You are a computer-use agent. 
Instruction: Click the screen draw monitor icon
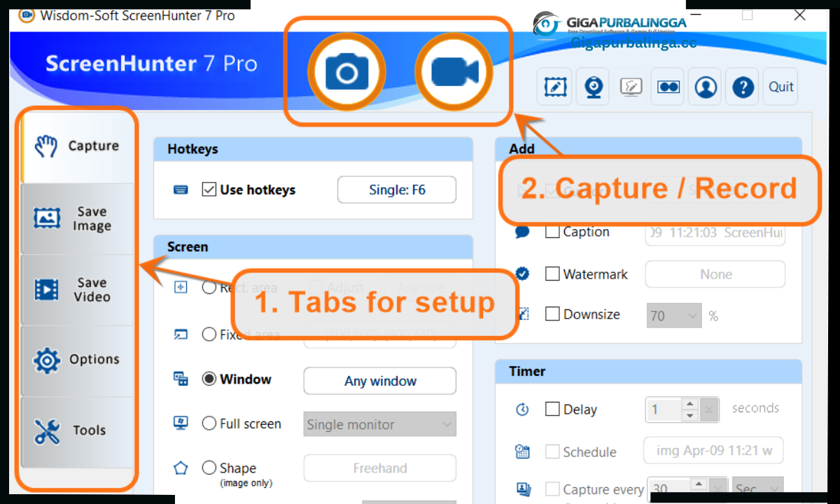tap(631, 87)
